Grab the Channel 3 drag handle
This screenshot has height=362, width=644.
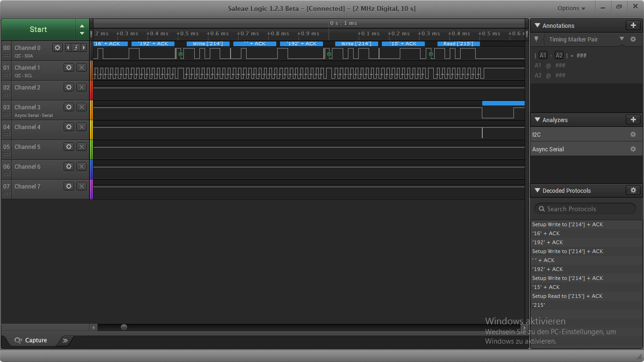pos(6,115)
